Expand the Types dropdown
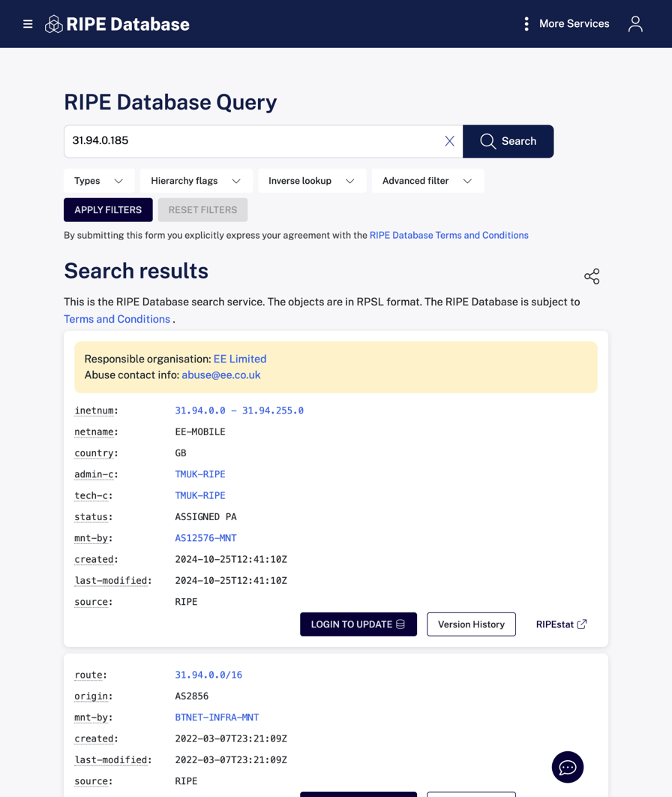672x797 pixels. click(99, 181)
